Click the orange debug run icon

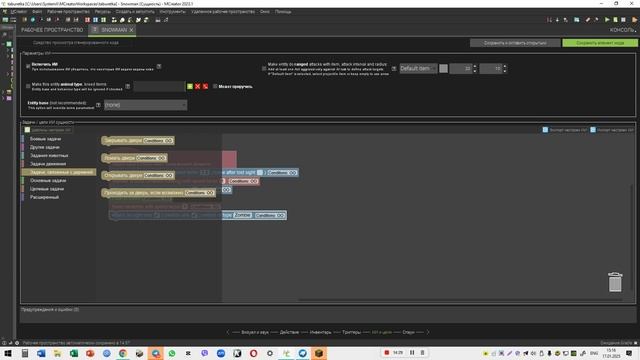[635, 20]
